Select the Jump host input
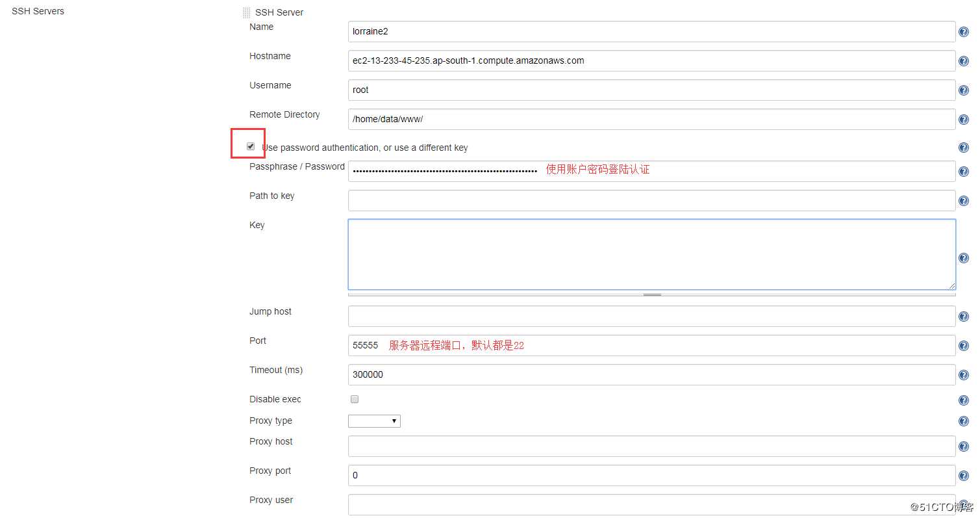The width and height of the screenshot is (980, 518). [x=651, y=316]
